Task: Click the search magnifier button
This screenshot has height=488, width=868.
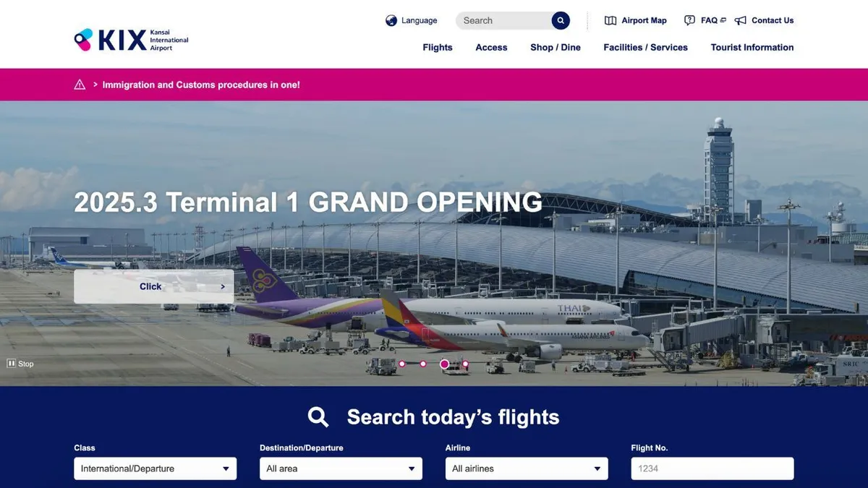Action: coord(561,20)
